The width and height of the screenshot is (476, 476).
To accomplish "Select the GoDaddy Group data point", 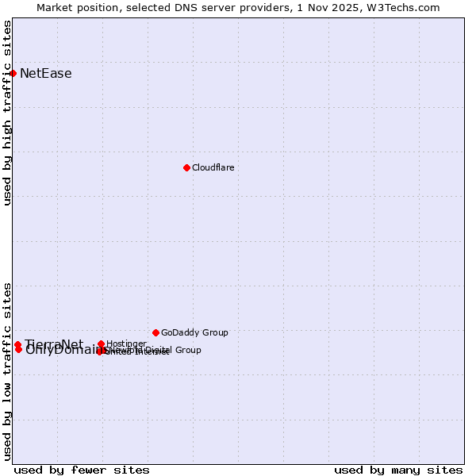I will 155,332.
